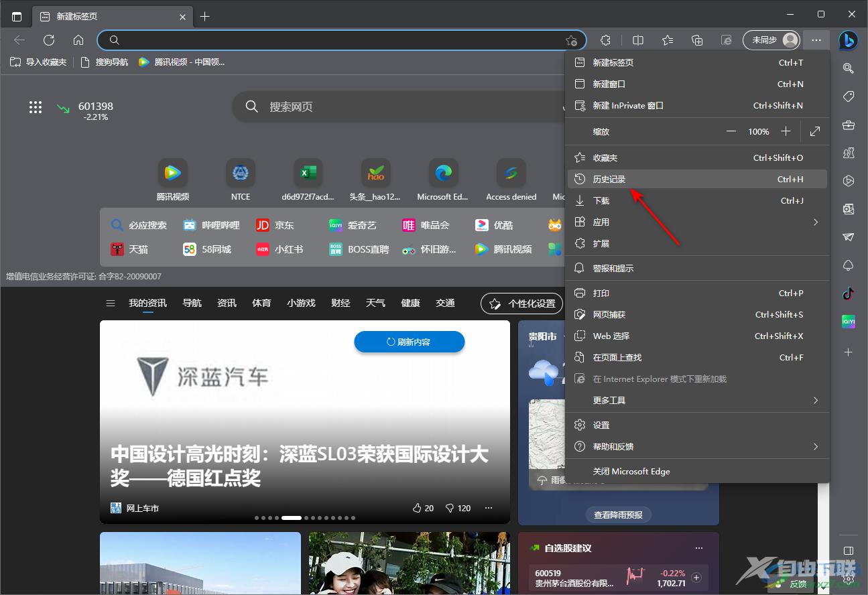868x595 pixels.
Task: Choose 在页面上查找 menu entry
Action: tap(698, 357)
